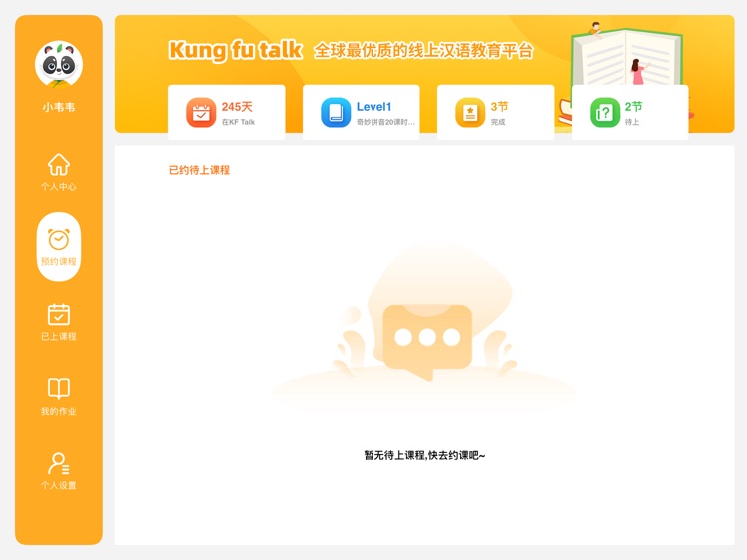
Task: Click the Kung fu talk logo title
Action: click(235, 51)
